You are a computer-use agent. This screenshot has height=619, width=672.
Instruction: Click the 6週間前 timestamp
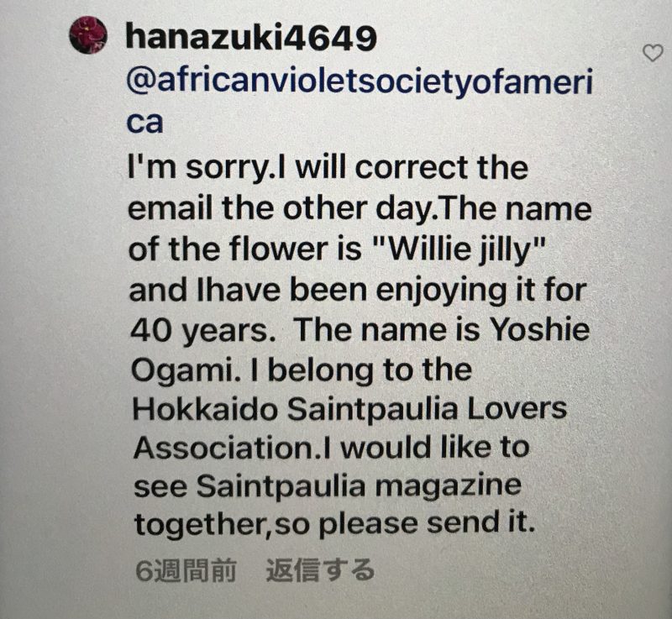coord(185,570)
